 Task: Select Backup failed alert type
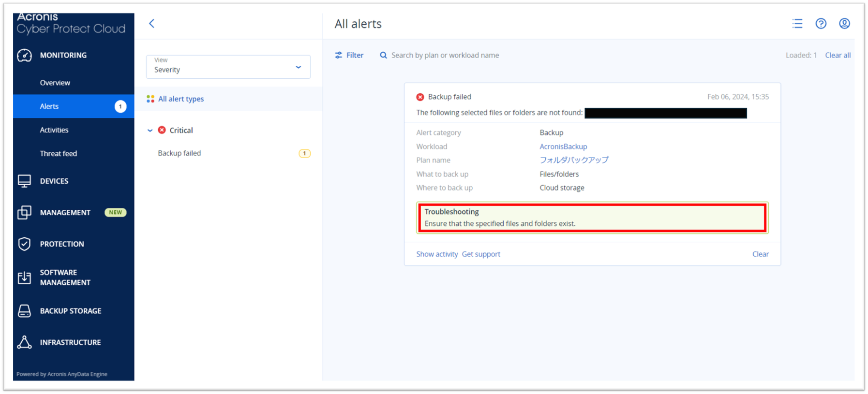click(x=180, y=153)
